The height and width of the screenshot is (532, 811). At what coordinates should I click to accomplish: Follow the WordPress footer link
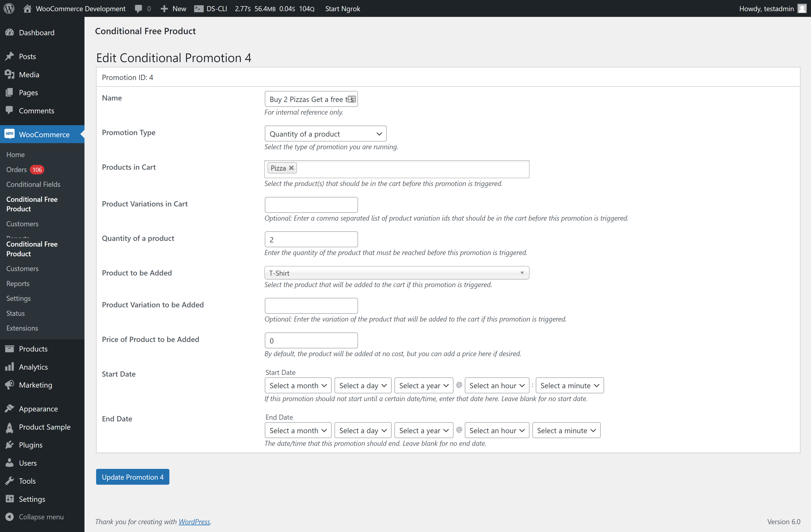(x=194, y=521)
